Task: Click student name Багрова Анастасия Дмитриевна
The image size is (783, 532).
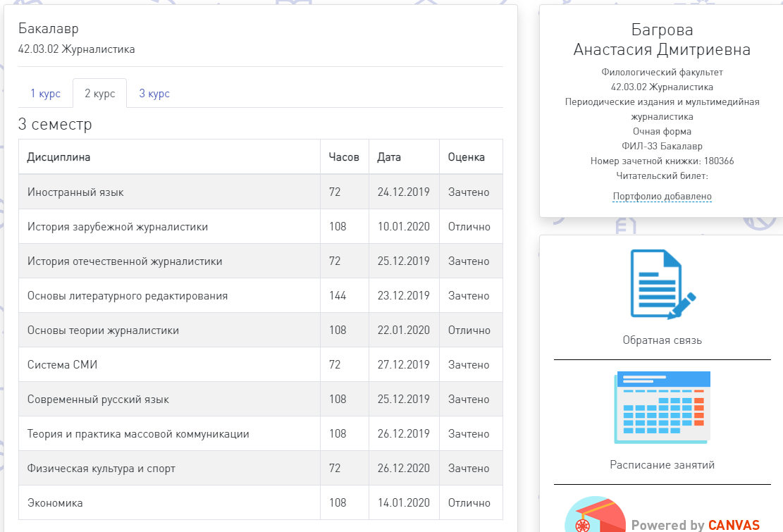Action: tap(662, 40)
